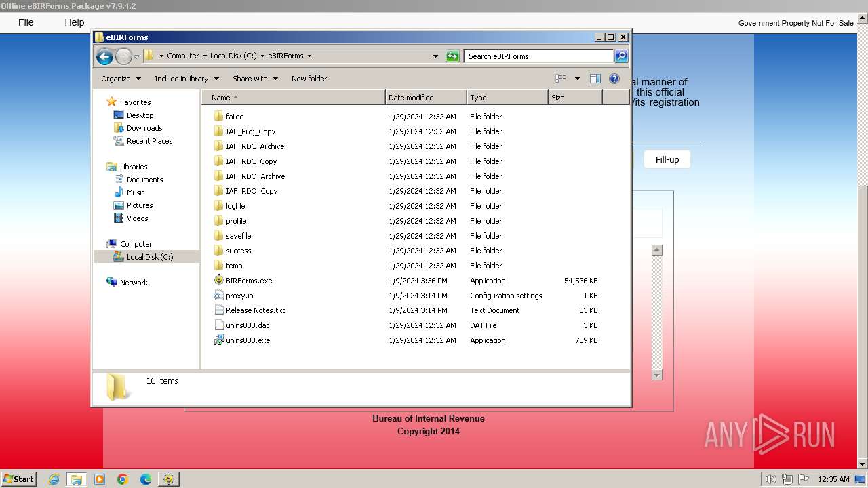Screen dimensions: 868x488
Task: Open the Help menu
Action: click(75, 22)
